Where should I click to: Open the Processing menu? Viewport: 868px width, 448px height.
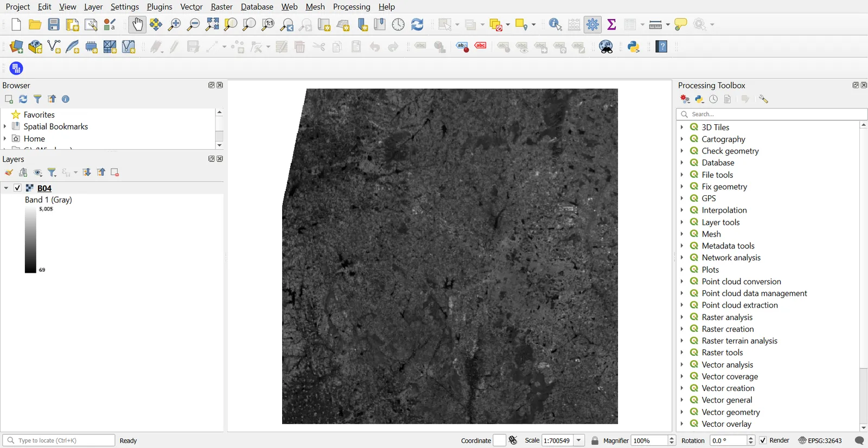[x=352, y=7]
